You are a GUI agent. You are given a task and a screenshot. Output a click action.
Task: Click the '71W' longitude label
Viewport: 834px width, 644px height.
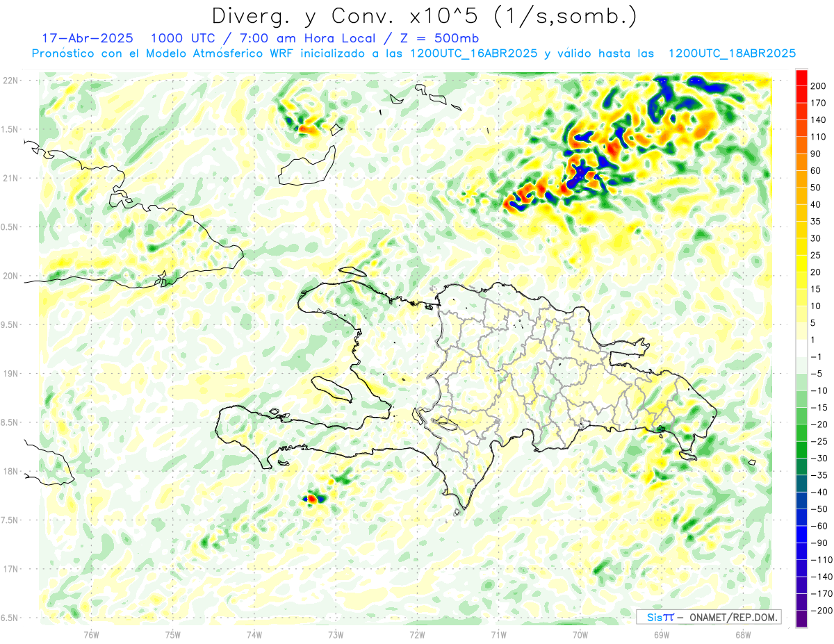(498, 635)
